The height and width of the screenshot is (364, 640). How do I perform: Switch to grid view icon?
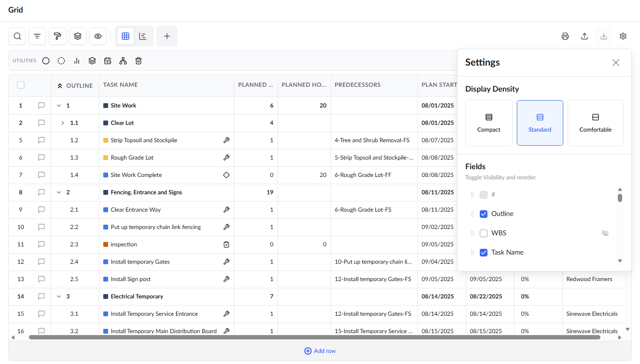(x=125, y=36)
